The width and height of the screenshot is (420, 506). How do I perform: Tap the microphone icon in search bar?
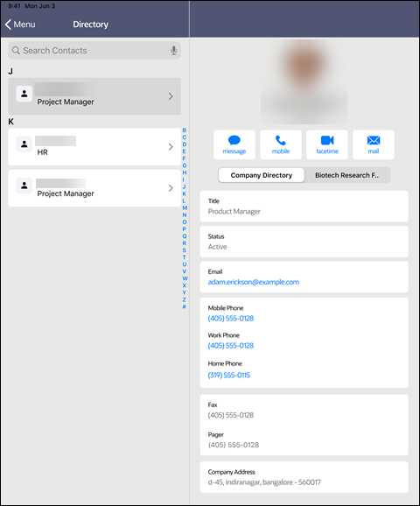[173, 51]
